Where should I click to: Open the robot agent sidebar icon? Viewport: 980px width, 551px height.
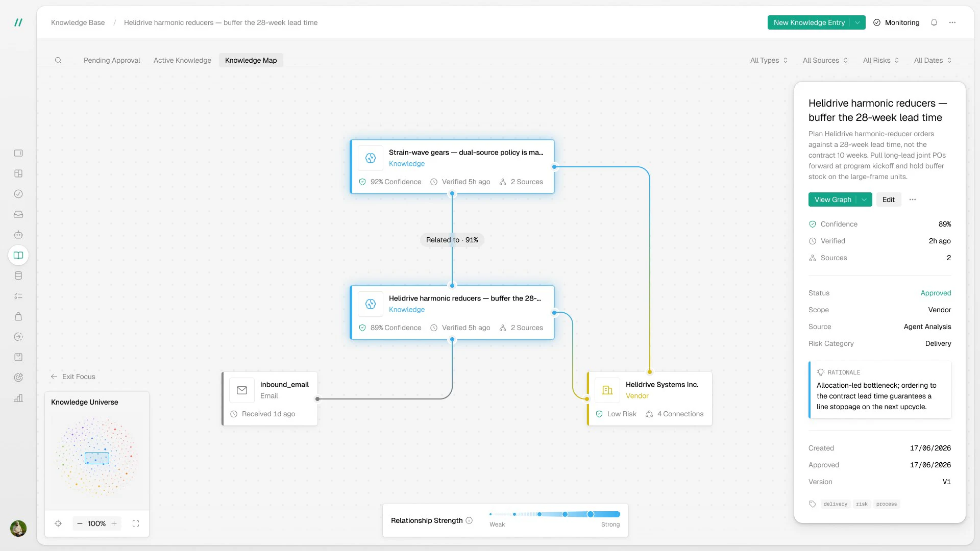18,235
